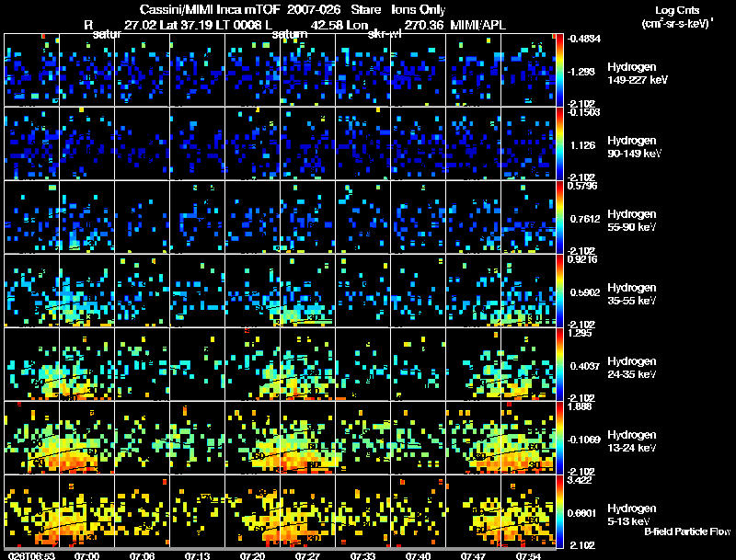Select the 'skr-wl' label above the panels

point(385,34)
